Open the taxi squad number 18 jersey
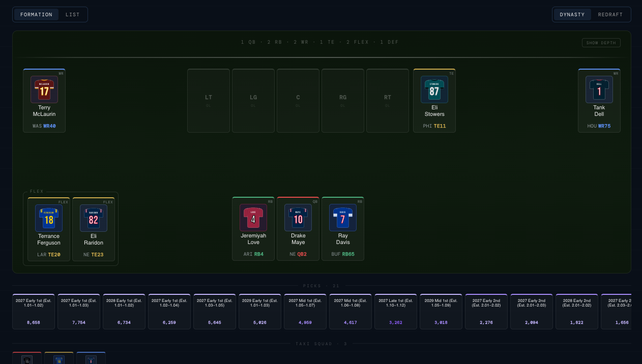Image resolution: width=642 pixels, height=364 pixels. (x=59, y=359)
